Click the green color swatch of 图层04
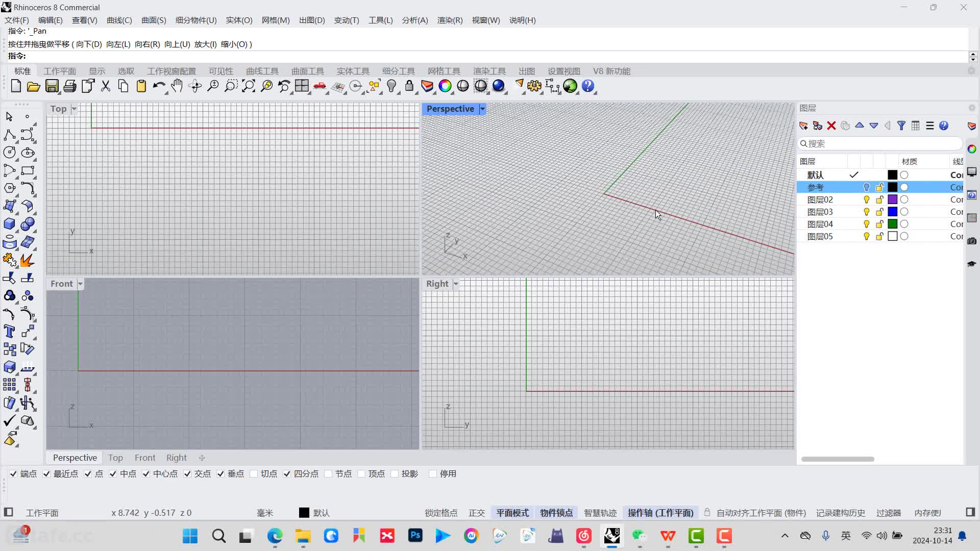This screenshot has width=980, height=551. point(892,224)
